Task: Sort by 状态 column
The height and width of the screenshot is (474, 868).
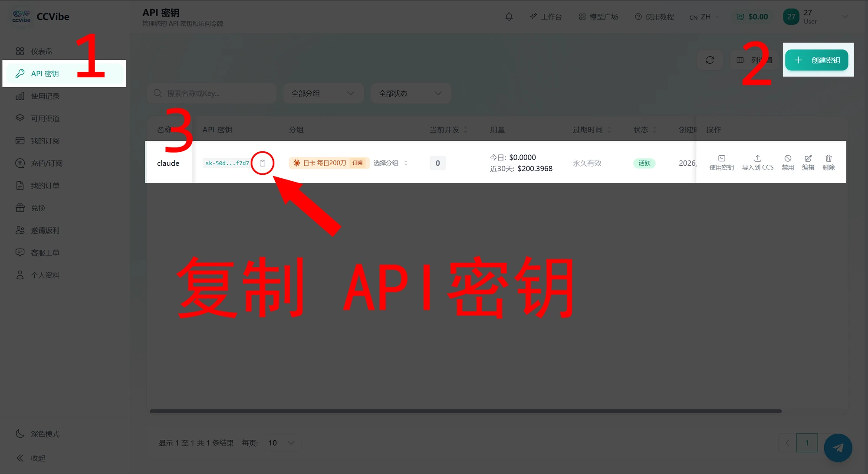Action: pyautogui.click(x=644, y=130)
